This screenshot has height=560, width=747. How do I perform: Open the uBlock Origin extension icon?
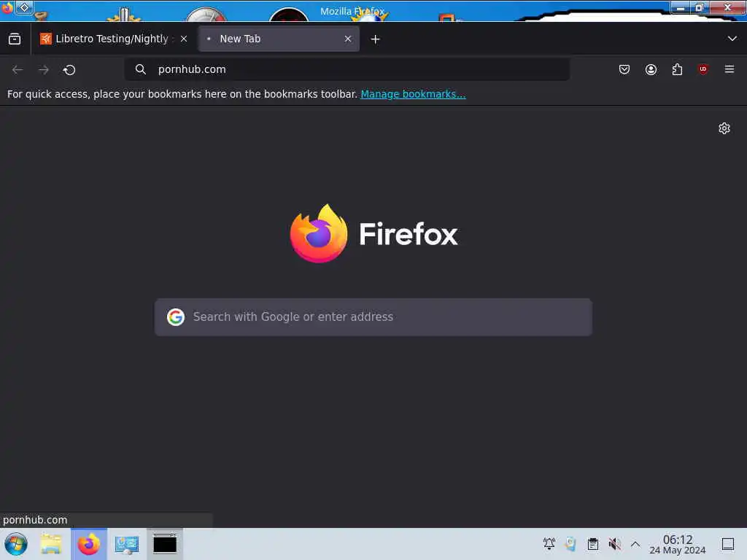(x=703, y=69)
